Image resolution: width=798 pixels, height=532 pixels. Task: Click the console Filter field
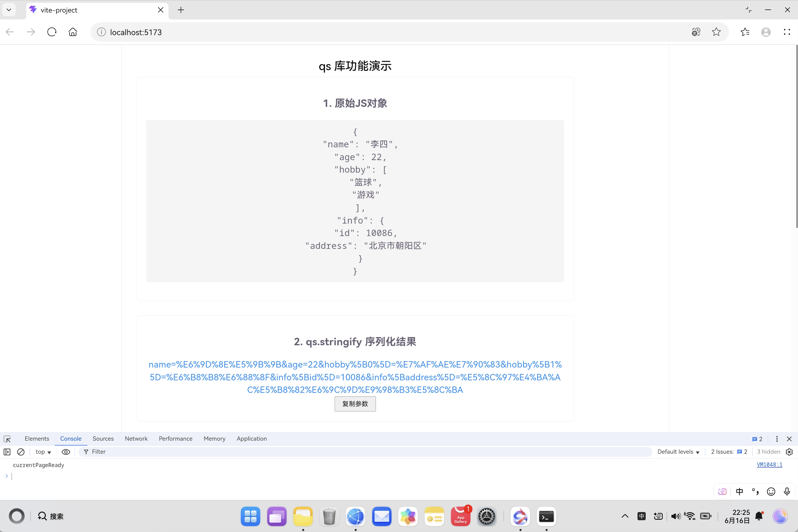click(x=365, y=452)
